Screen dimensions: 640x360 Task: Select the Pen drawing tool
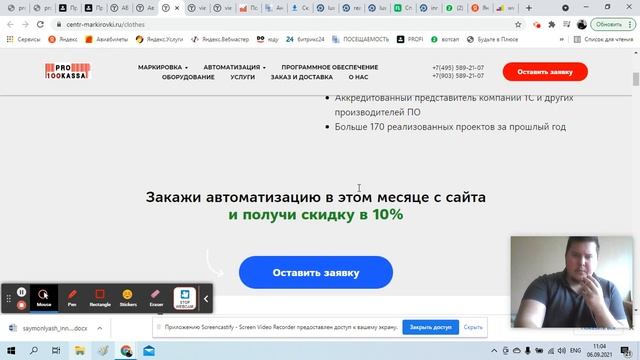click(72, 298)
